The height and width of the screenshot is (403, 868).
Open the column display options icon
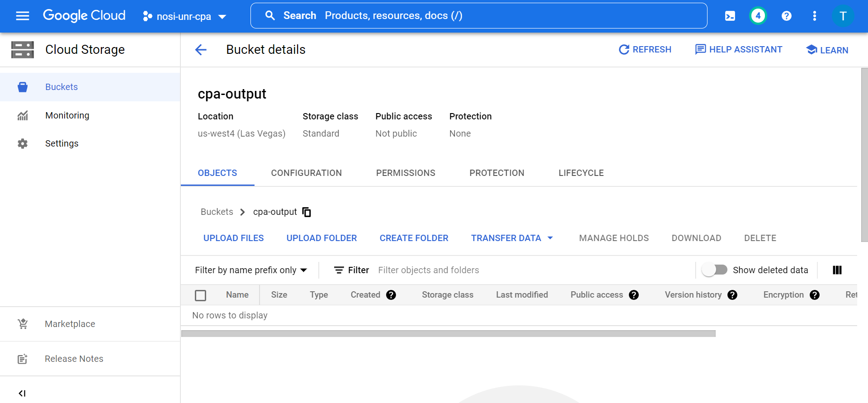837,270
